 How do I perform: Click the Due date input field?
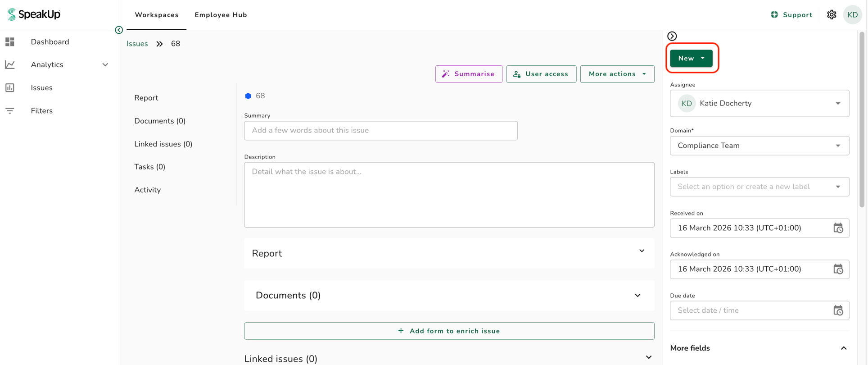[759, 310]
